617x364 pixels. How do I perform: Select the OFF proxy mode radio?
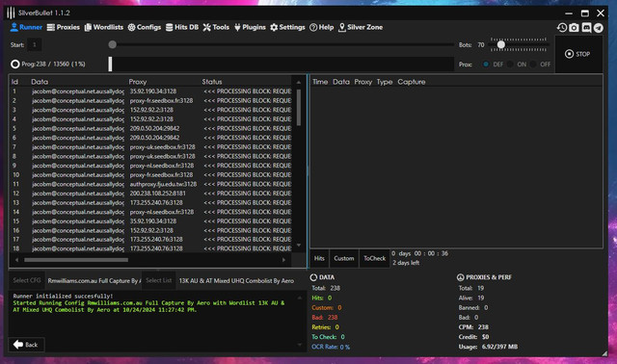coord(533,65)
